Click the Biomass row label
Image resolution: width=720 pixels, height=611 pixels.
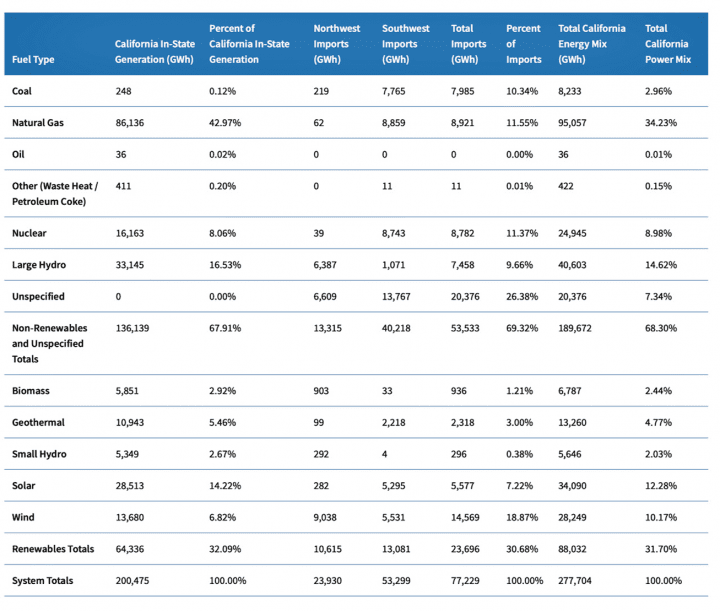click(31, 391)
